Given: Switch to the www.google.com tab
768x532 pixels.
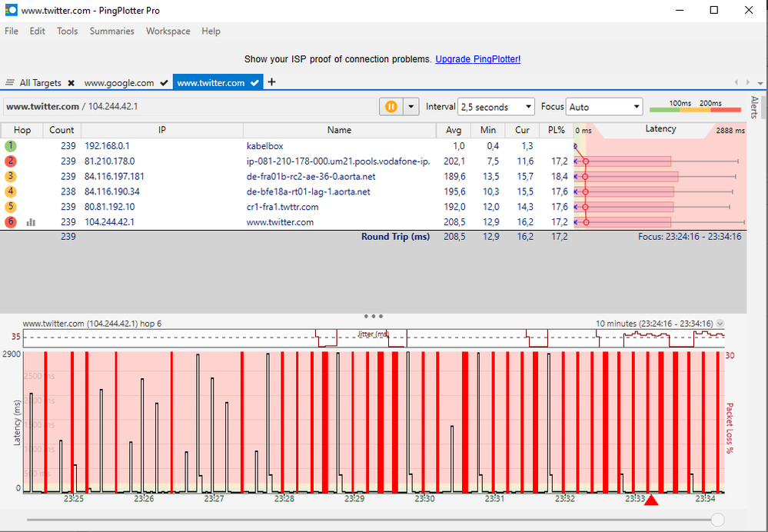Looking at the screenshot, I should click(119, 83).
